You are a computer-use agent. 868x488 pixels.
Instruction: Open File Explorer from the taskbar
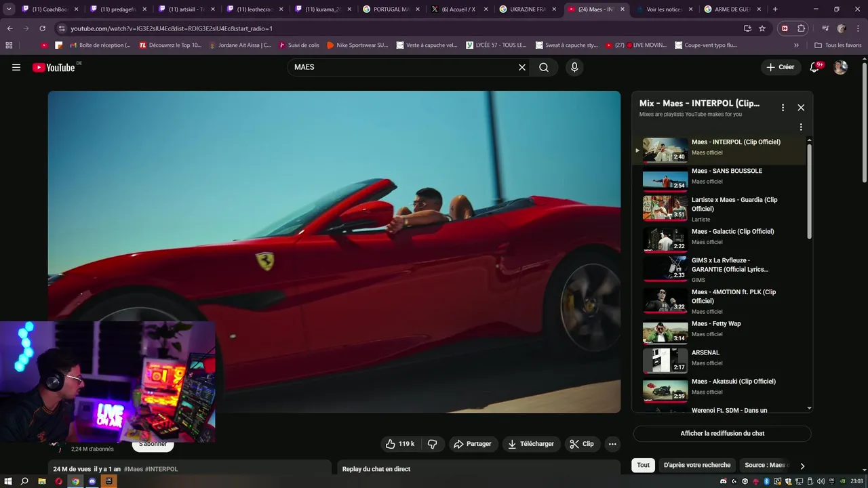click(x=42, y=481)
